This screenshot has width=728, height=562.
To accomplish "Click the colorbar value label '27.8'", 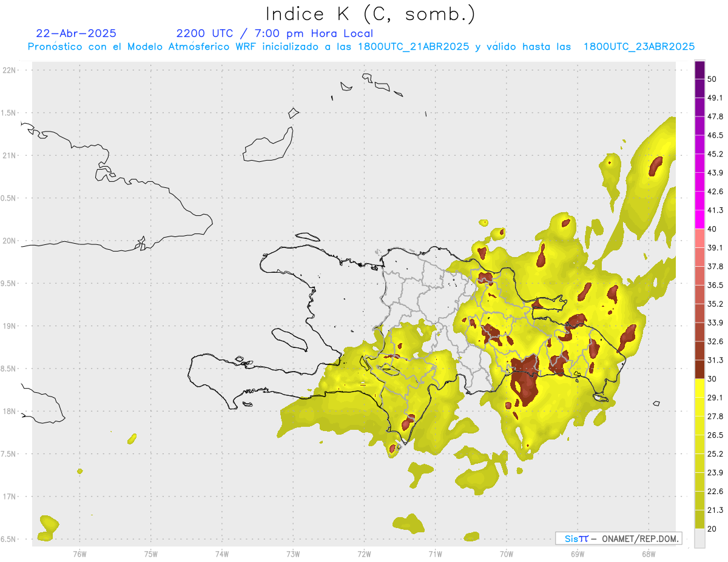I will pos(715,417).
